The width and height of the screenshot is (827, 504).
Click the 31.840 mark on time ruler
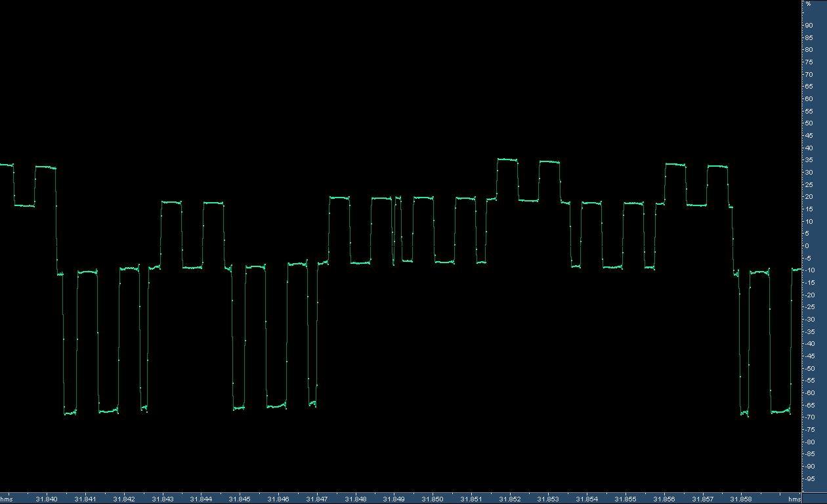(47, 499)
